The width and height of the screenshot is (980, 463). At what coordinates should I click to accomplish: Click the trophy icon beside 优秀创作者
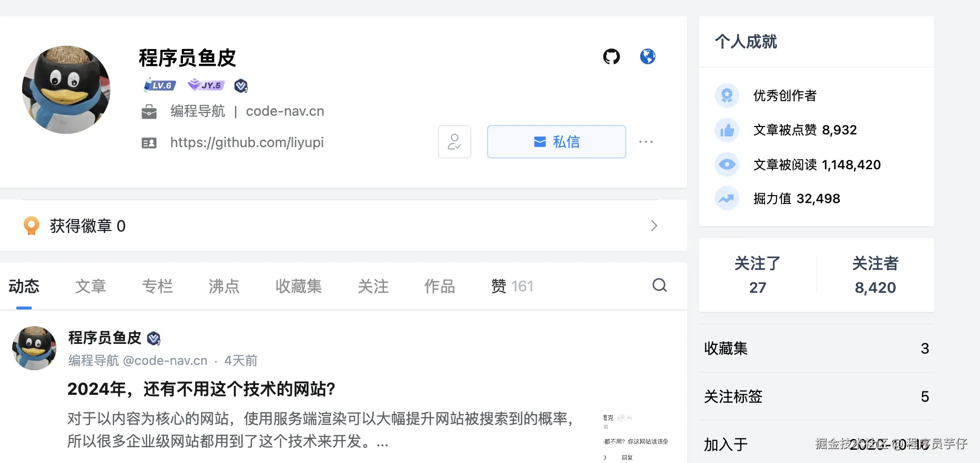coord(726,95)
